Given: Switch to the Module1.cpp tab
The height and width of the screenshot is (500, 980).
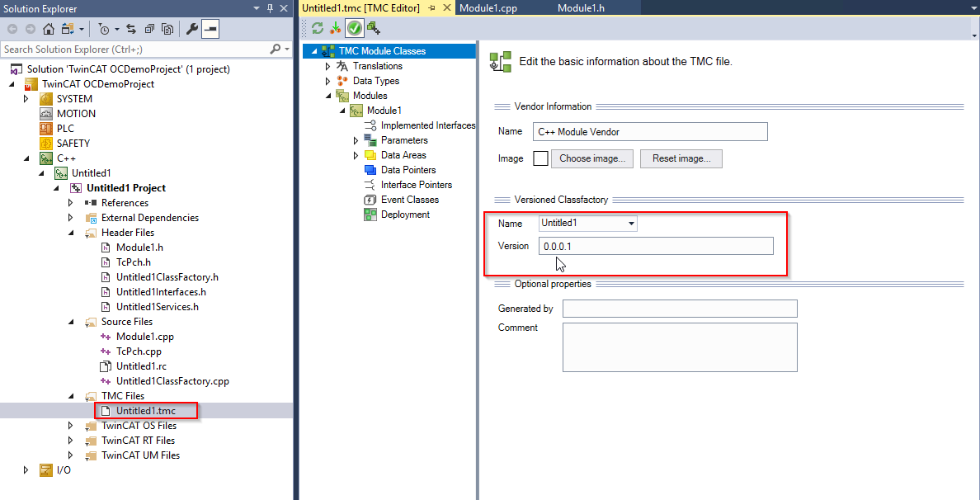Looking at the screenshot, I should (x=488, y=8).
